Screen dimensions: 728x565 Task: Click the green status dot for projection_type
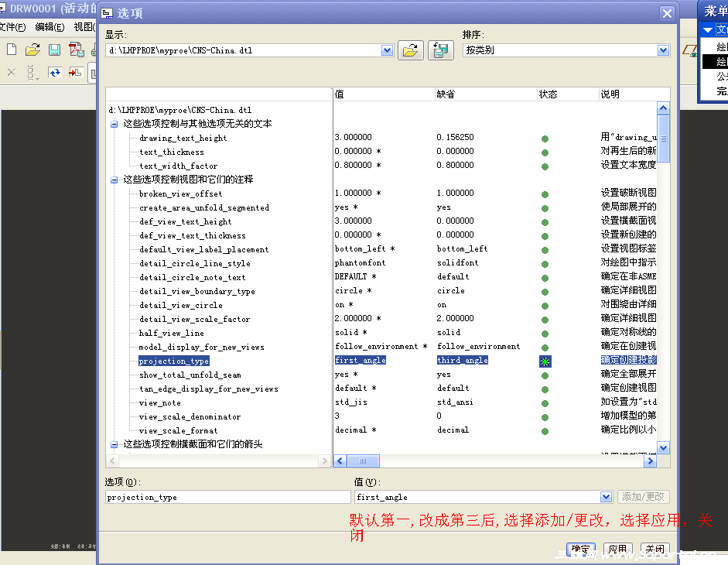click(545, 360)
